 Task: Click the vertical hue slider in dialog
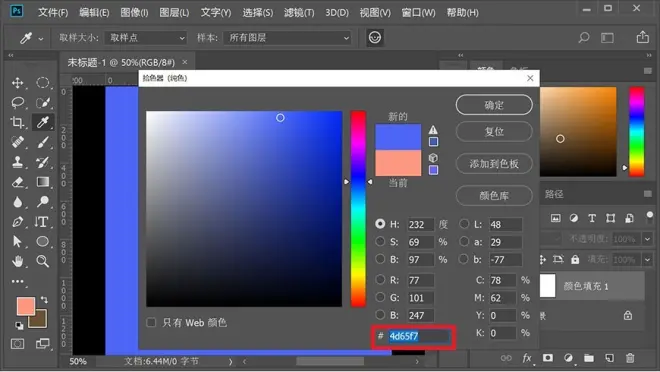coord(358,209)
